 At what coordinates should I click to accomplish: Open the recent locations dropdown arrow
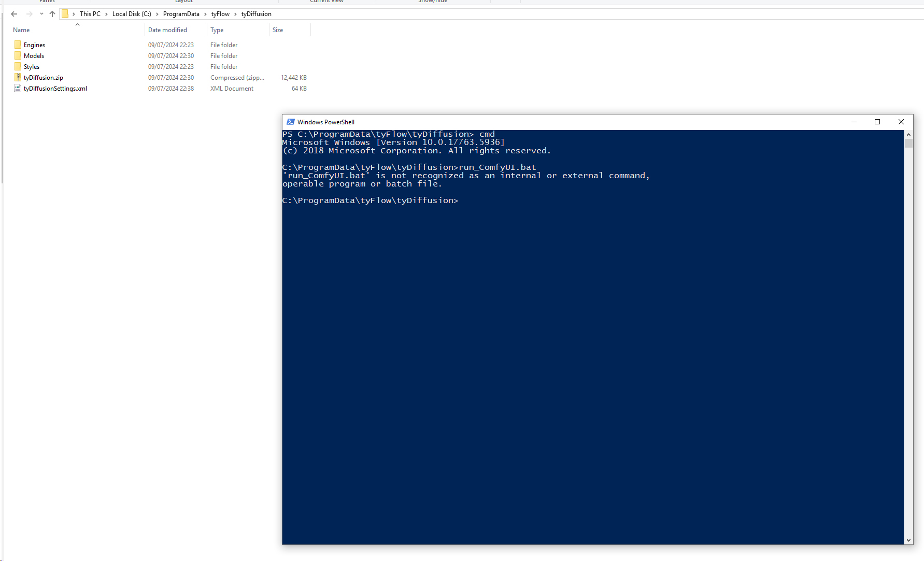tap(41, 14)
